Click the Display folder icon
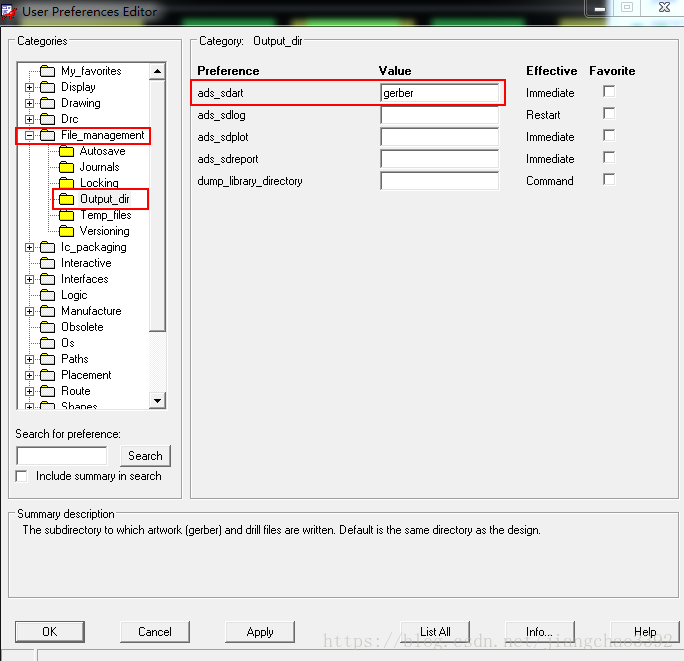 (x=48, y=87)
